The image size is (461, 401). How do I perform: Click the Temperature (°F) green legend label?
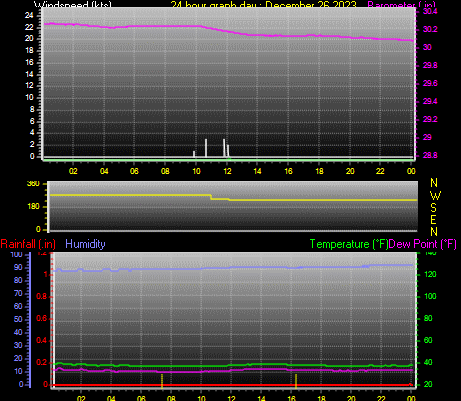click(349, 244)
